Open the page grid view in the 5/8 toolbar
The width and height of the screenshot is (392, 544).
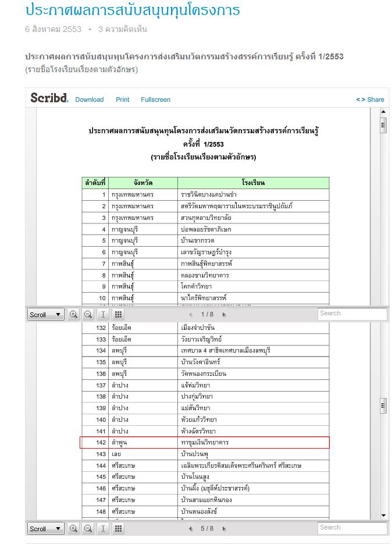pyautogui.click(x=118, y=529)
